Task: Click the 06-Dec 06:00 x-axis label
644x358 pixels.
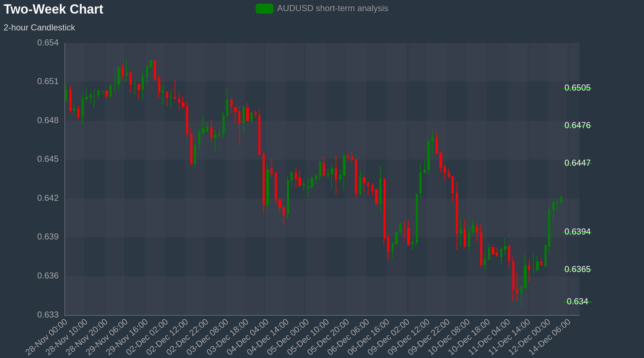Action: tap(348, 337)
